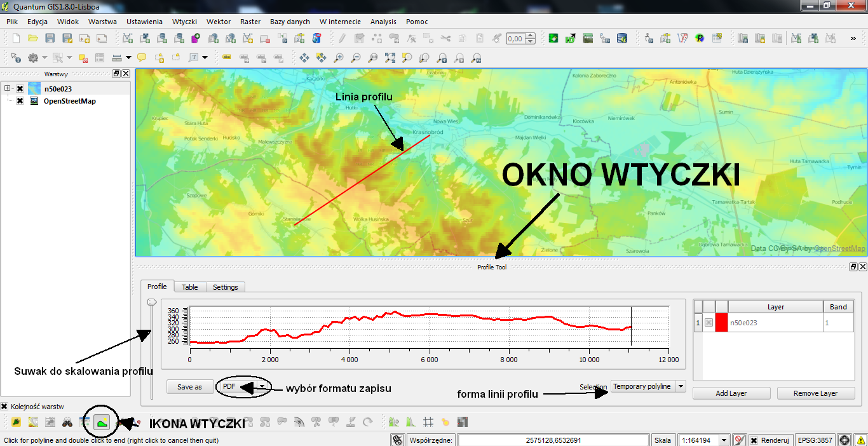
Task: Click the Add Vector Layer icon
Action: 128,38
